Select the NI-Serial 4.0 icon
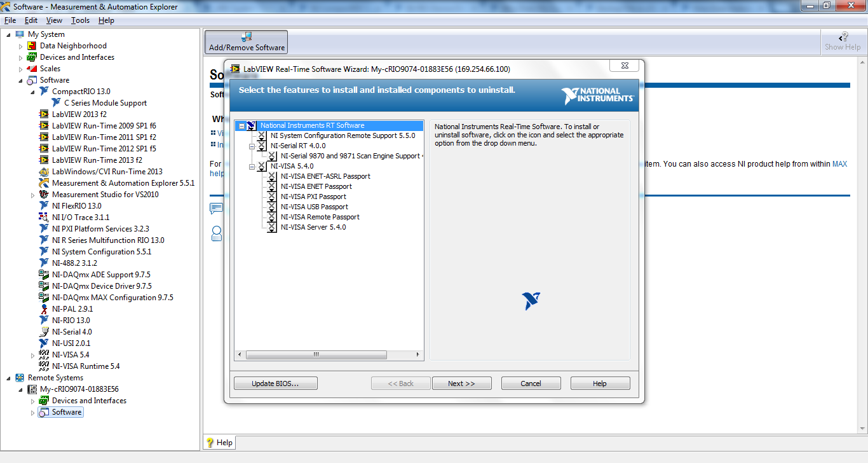Image resolution: width=868 pixels, height=463 pixels. [44, 332]
